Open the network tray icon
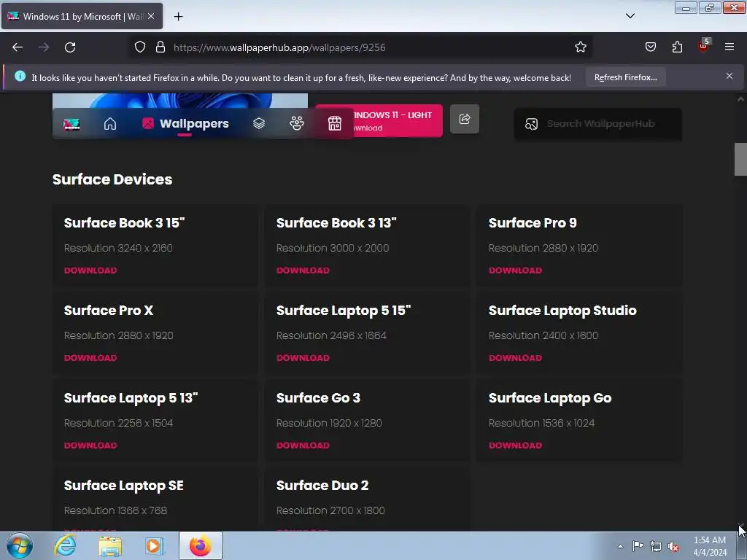The image size is (747, 560). click(x=656, y=547)
